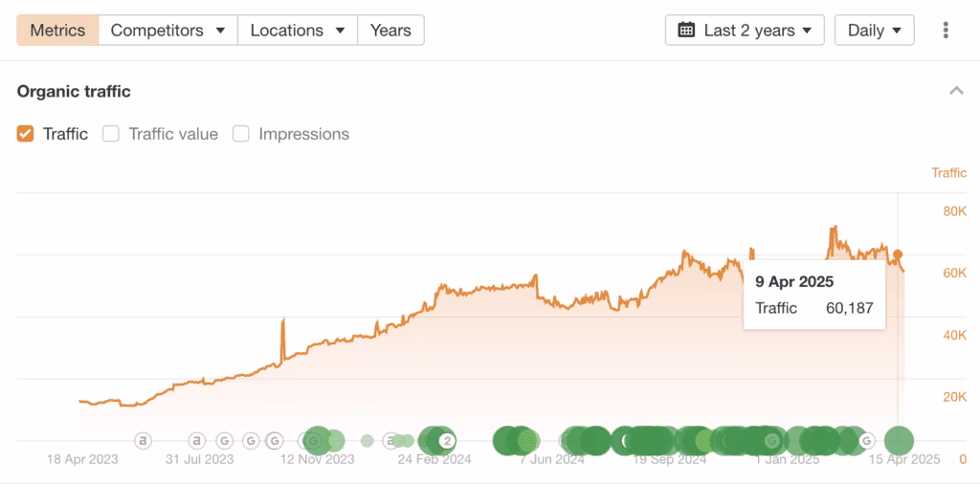This screenshot has height=484, width=980.
Task: Click the 'a' marker left of 24 Feb 2024
Action: 390,441
